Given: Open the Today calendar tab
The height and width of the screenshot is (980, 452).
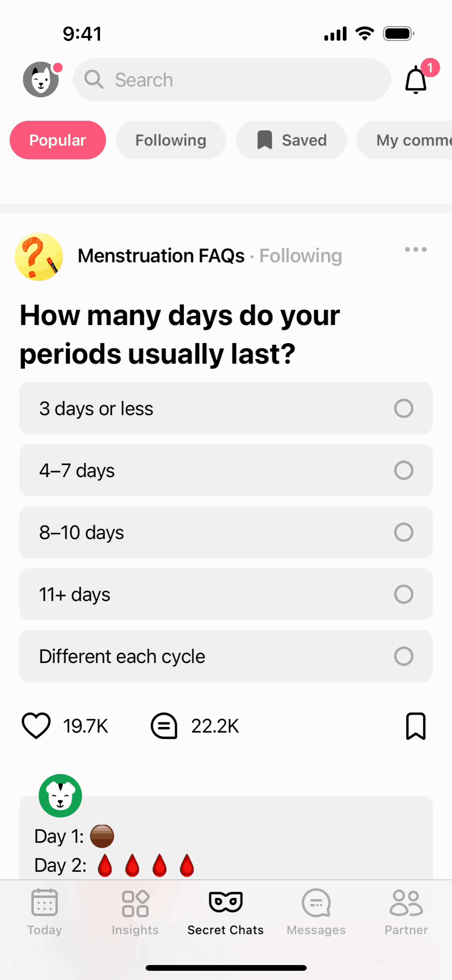Looking at the screenshot, I should (45, 912).
